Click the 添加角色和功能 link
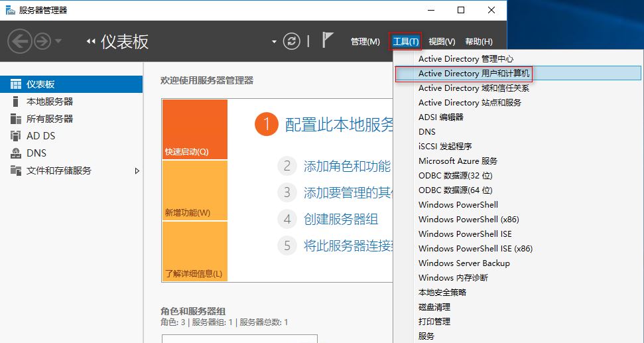 [x=346, y=167]
